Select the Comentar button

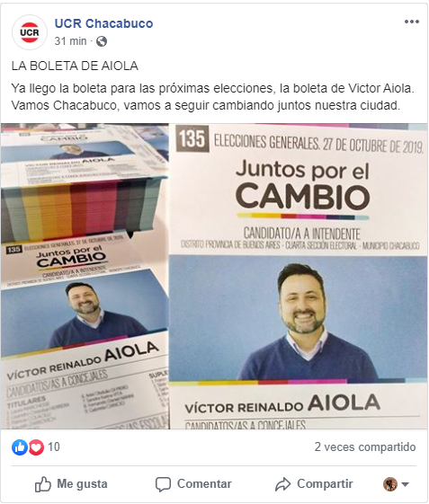[193, 484]
